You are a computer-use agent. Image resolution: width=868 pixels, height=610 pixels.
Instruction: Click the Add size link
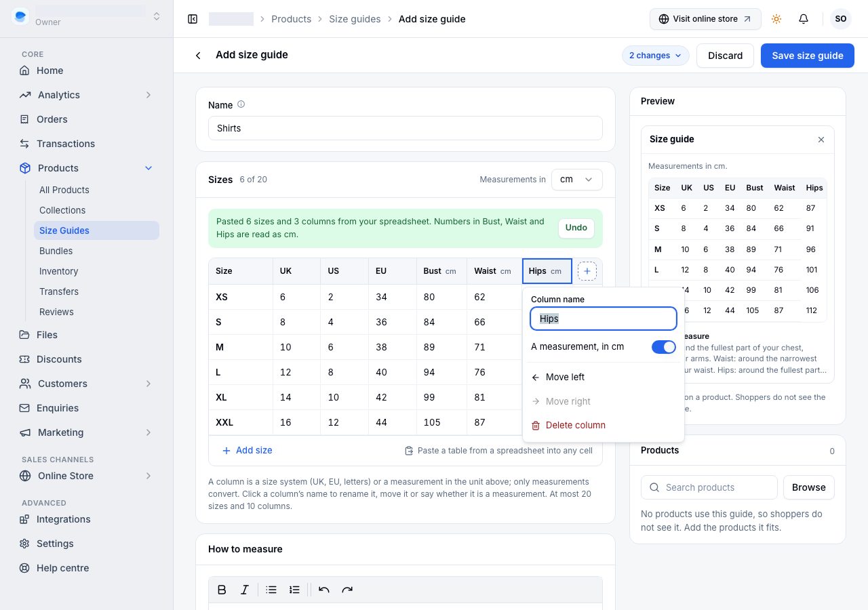pyautogui.click(x=247, y=450)
